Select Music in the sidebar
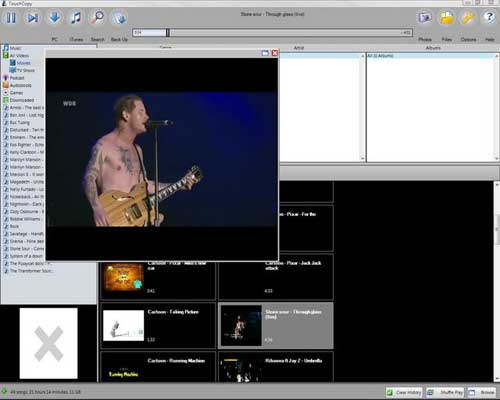This screenshot has height=400, width=500. [x=15, y=48]
